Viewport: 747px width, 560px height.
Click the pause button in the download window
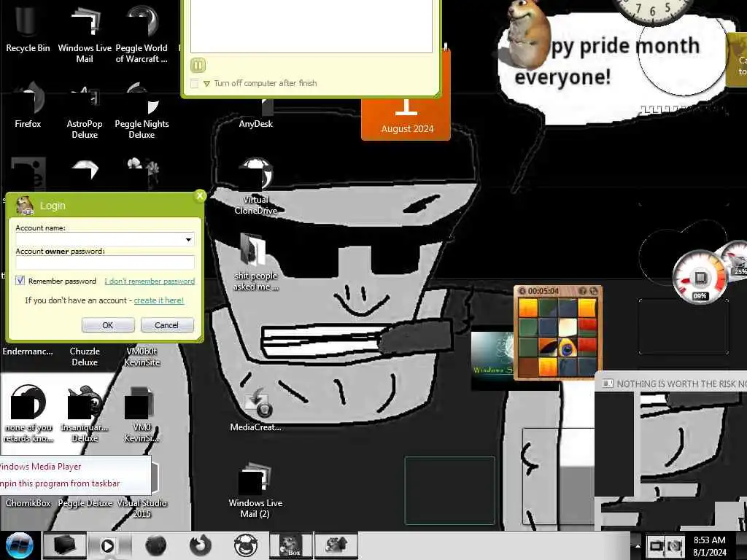[198, 65]
